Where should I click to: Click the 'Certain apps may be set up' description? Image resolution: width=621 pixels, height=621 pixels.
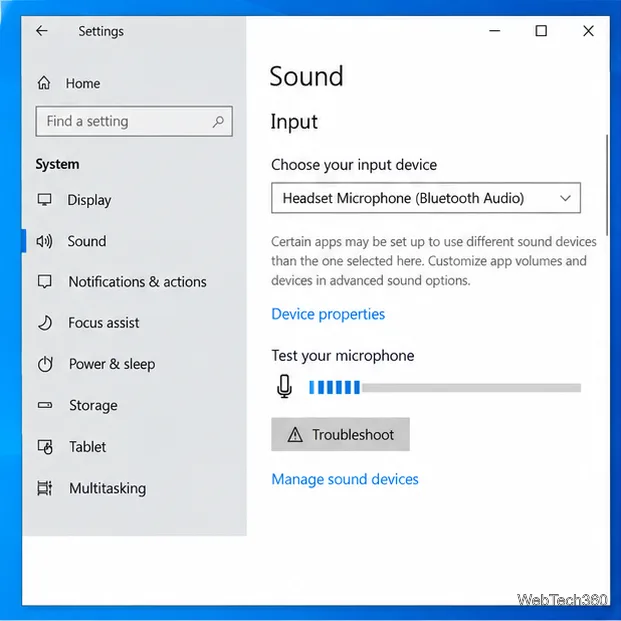click(434, 261)
